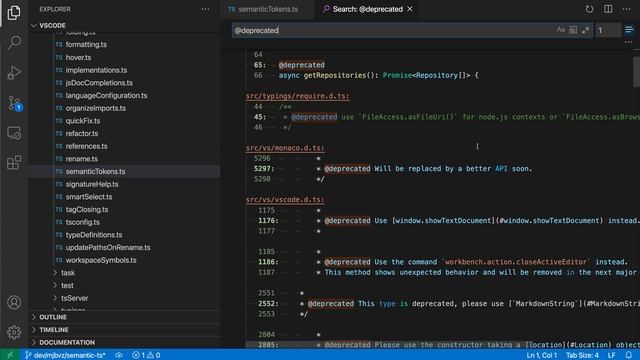
Task: Collapse the VSCODE folder section
Action: coord(124,25)
